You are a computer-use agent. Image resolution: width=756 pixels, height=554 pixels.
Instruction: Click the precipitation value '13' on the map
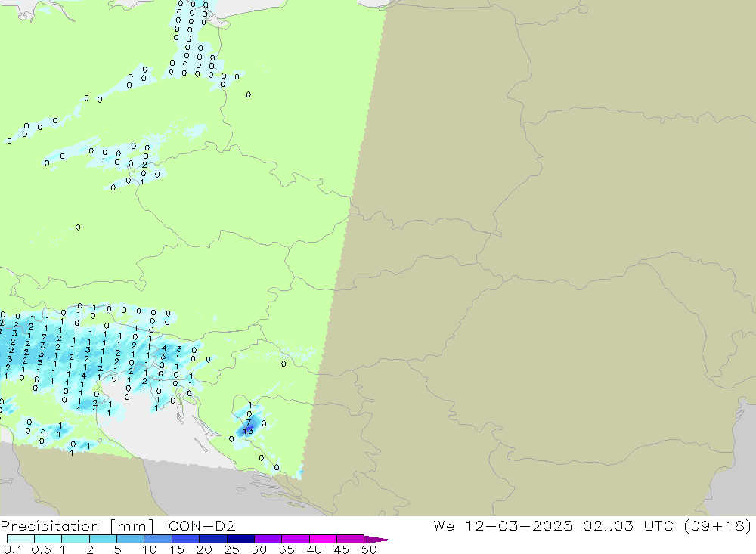pyautogui.click(x=248, y=431)
